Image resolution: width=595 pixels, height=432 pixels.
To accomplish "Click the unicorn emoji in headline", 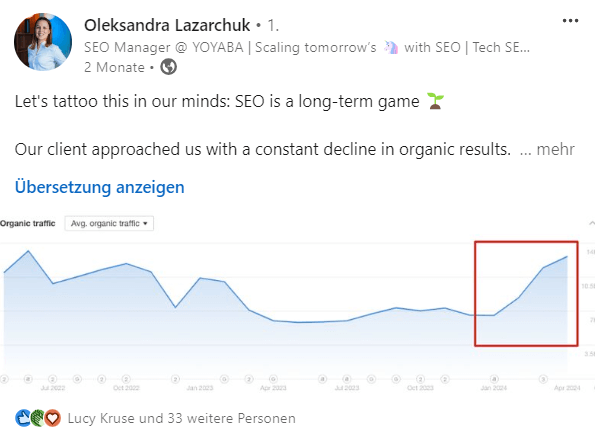I will pyautogui.click(x=391, y=47).
